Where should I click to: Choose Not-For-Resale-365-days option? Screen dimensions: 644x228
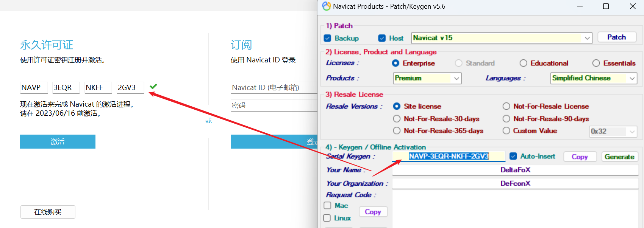(397, 130)
